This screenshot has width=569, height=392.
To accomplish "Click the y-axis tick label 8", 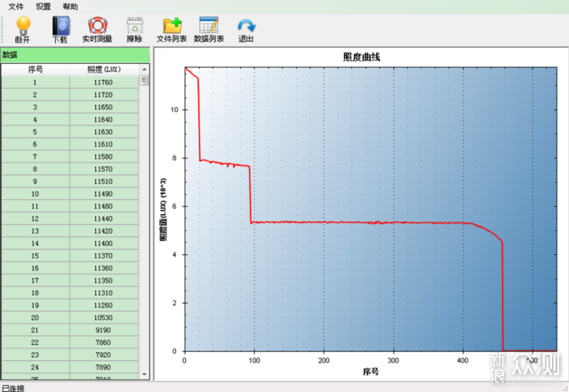I will pyautogui.click(x=174, y=158).
